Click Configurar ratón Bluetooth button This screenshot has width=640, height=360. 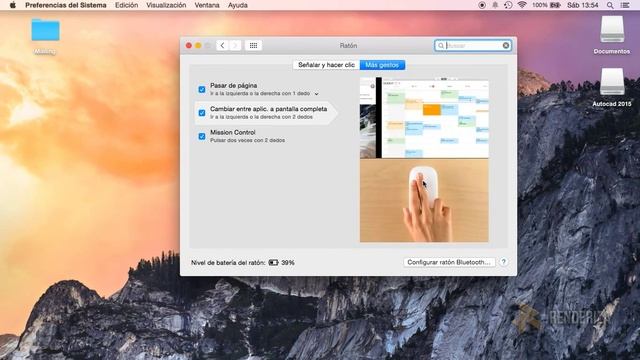click(449, 262)
